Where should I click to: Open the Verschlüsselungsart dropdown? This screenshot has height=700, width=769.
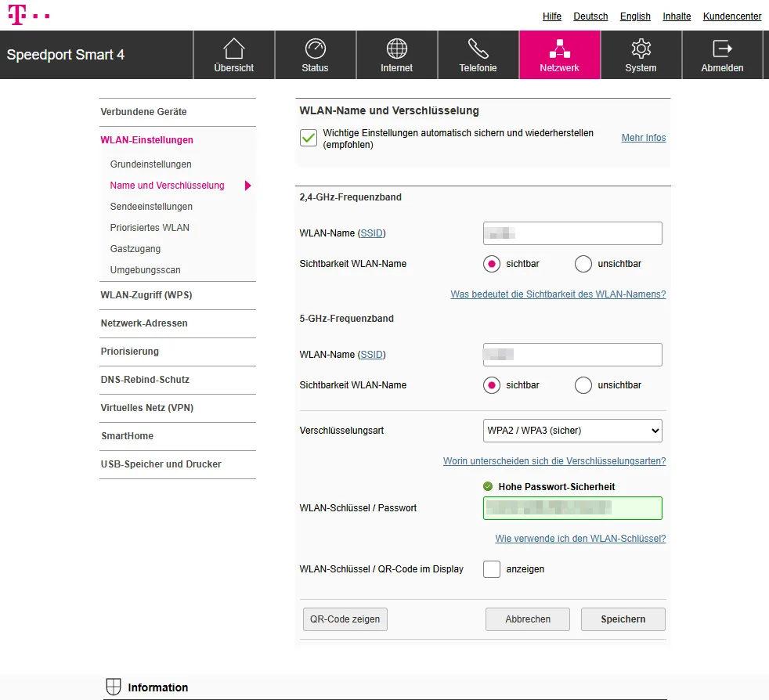pyautogui.click(x=572, y=431)
